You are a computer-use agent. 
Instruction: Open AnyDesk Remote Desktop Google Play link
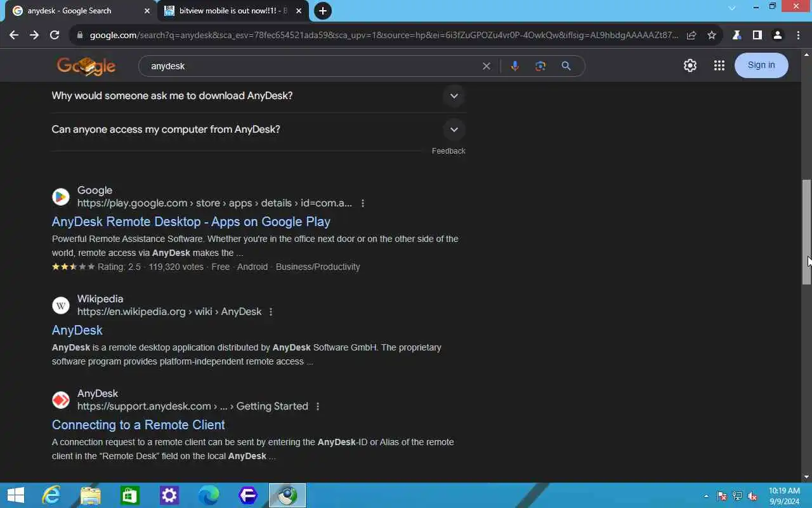coord(191,222)
